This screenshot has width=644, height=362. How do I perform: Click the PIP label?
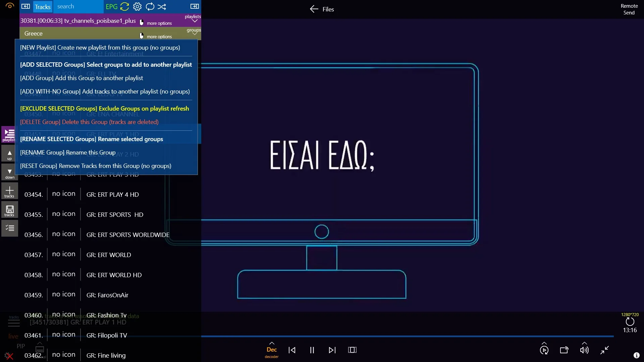pyautogui.click(x=21, y=346)
